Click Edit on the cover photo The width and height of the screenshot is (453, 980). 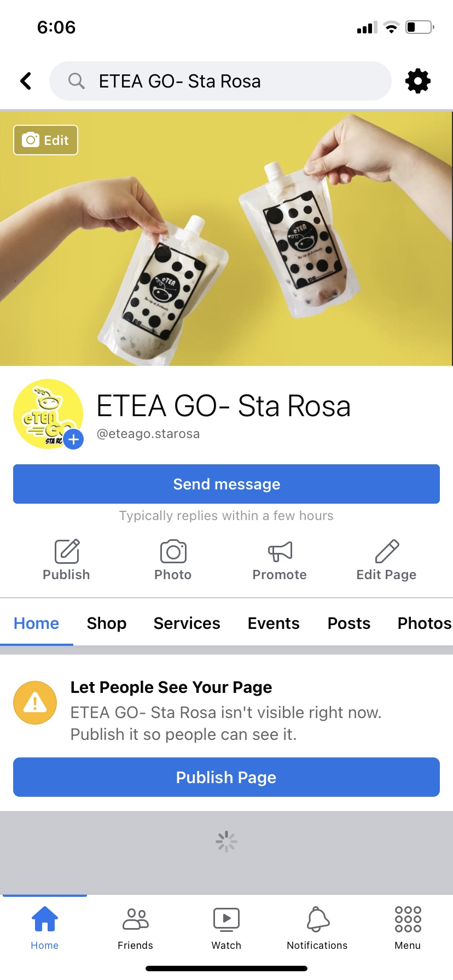[45, 140]
